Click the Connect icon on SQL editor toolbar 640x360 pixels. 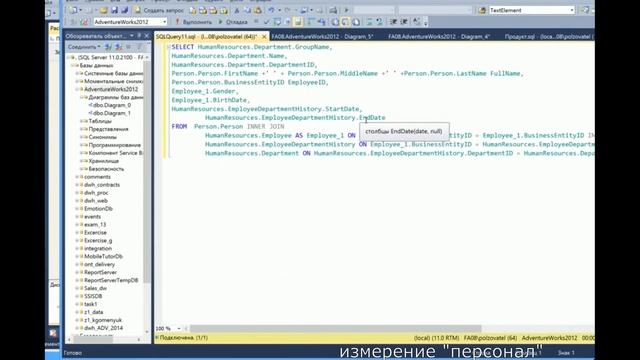click(x=73, y=22)
